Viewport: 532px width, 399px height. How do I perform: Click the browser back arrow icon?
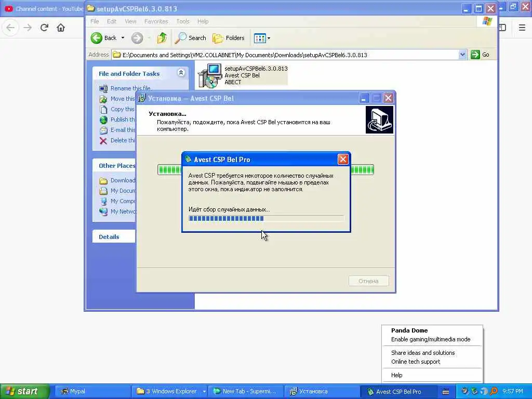pos(10,28)
